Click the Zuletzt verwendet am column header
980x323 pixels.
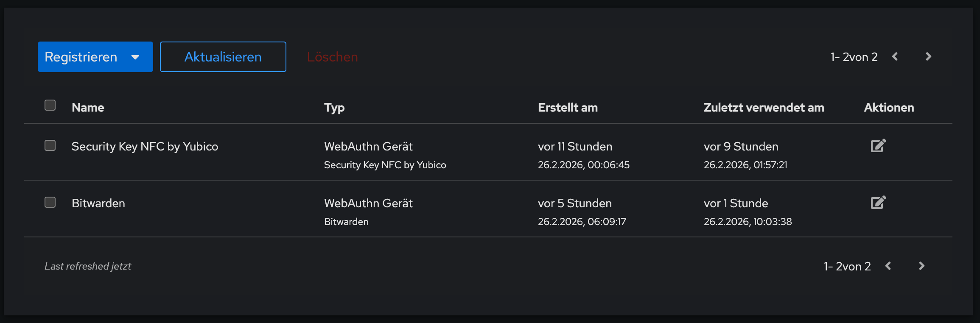(x=764, y=108)
